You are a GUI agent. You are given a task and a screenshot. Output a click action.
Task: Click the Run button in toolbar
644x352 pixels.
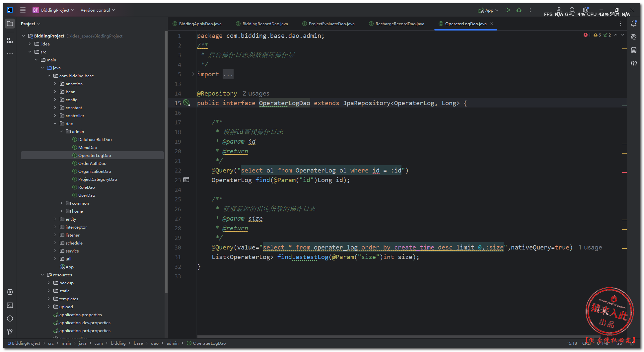507,10
